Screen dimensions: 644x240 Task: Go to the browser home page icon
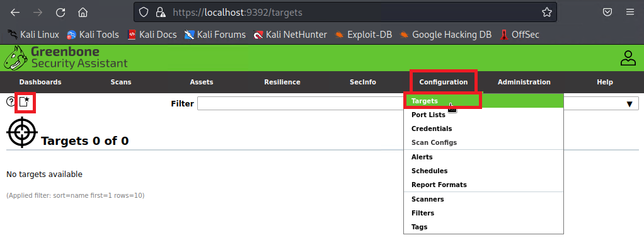click(83, 13)
